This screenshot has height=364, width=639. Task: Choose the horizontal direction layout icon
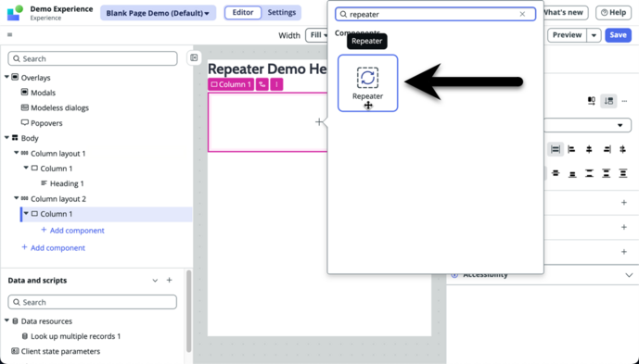(592, 101)
